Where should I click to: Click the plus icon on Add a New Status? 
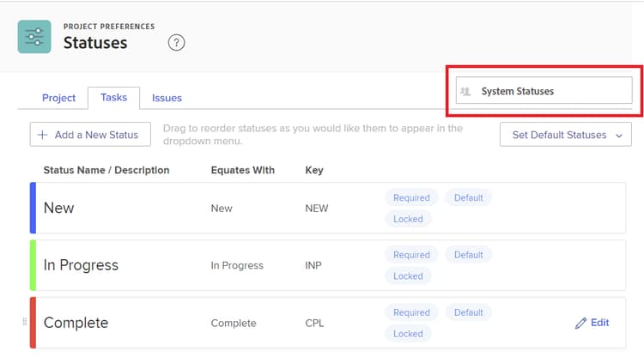point(43,135)
